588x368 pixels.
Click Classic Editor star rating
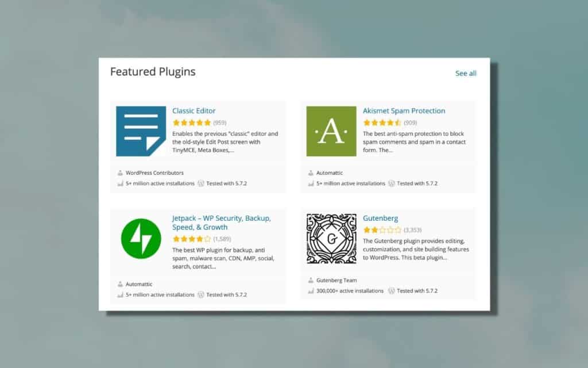pyautogui.click(x=192, y=122)
